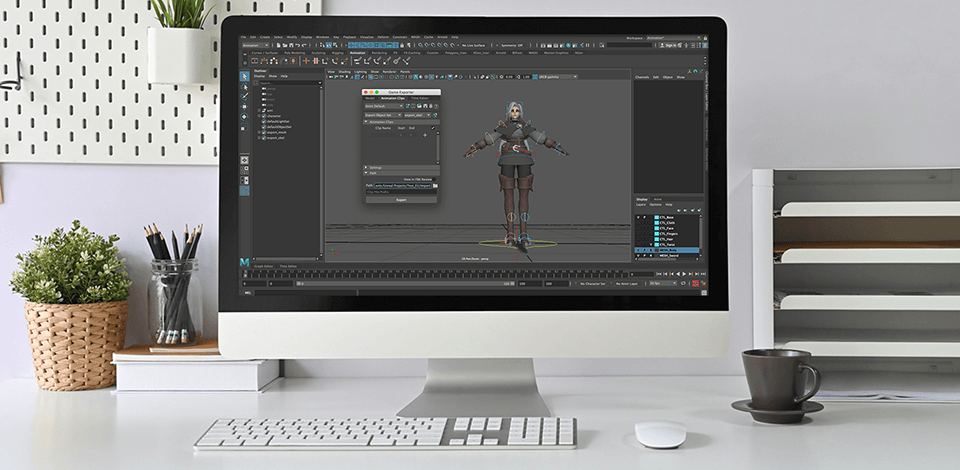Open the Anim Default preset dropdown
Image resolution: width=960 pixels, height=470 pixels.
pos(385,105)
